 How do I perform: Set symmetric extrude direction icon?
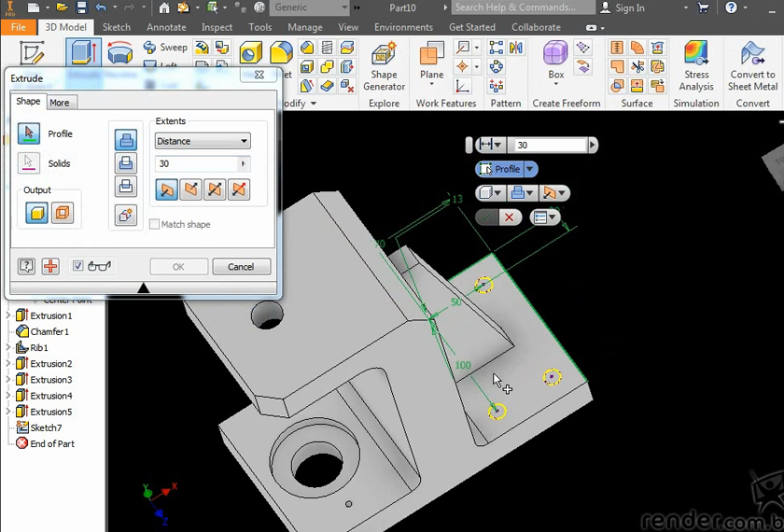[x=215, y=189]
